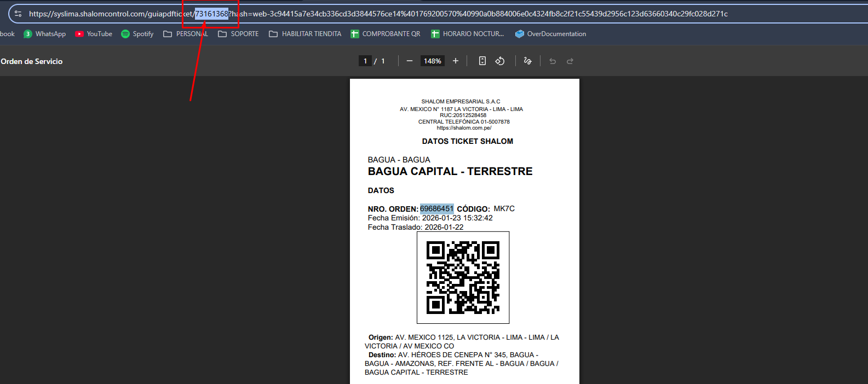Click the page number input field
Viewport: 868px width, 384px height.
(365, 61)
